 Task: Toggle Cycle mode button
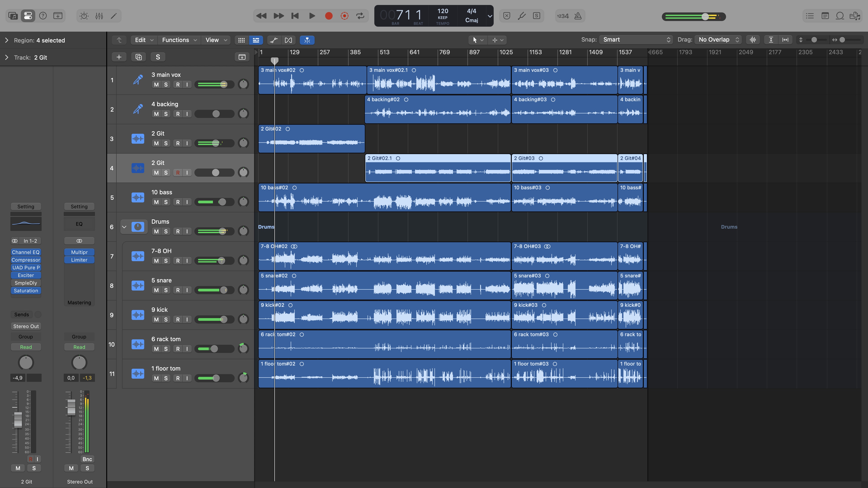coord(360,16)
